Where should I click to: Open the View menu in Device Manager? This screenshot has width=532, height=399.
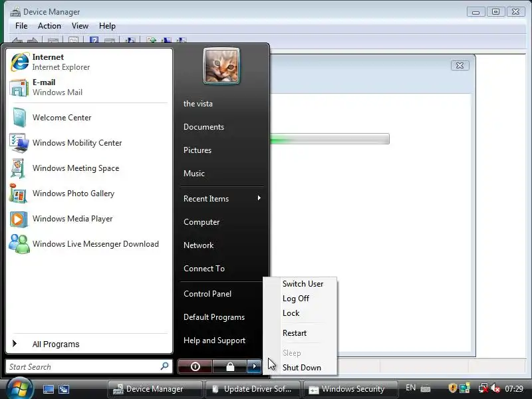coord(80,26)
